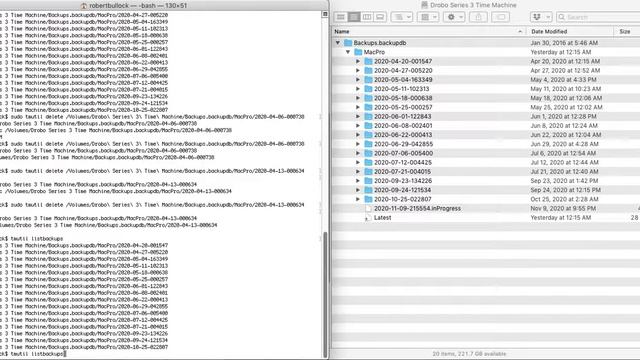This screenshot has width=640, height=360.
Task: Expand the 2020-06-01-122843 folder
Action: 358,116
